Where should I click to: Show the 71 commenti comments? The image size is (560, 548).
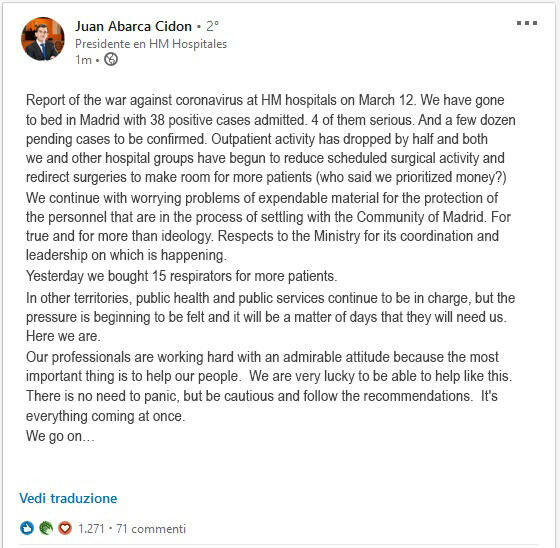[151, 528]
